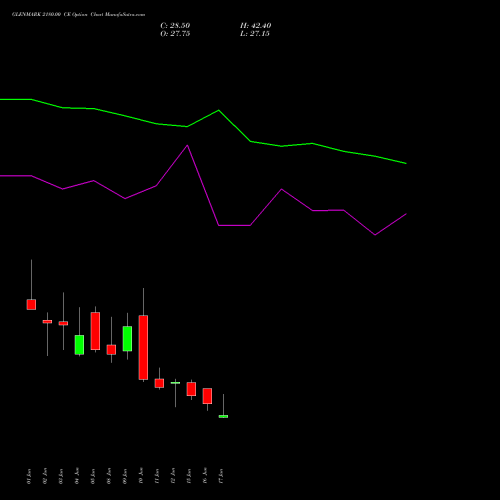The image size is (500, 500).
Task: Select the red candlestick above date 01
Action: point(31,304)
